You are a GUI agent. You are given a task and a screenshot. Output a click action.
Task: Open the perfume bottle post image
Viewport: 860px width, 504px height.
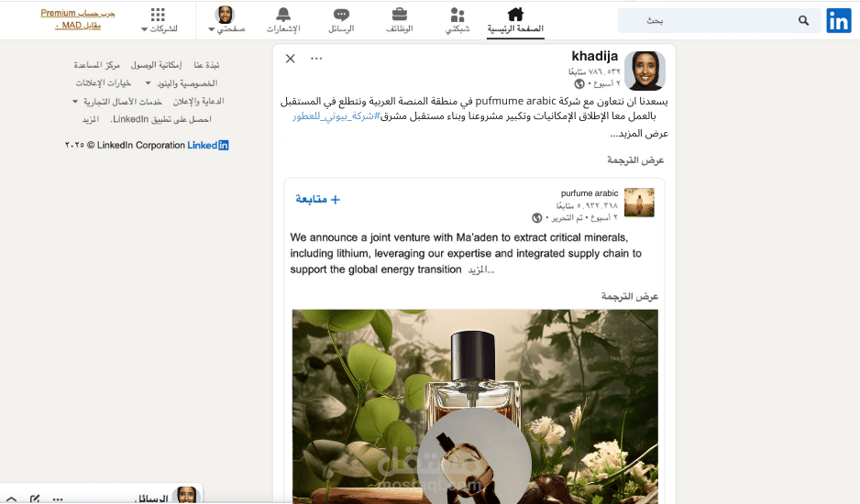[x=475, y=406]
